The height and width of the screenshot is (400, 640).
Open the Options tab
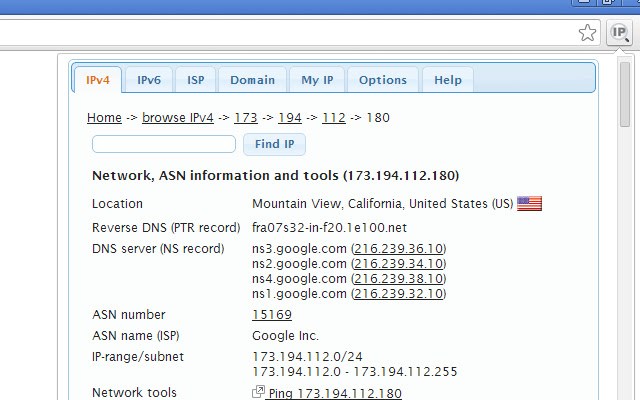click(x=383, y=80)
